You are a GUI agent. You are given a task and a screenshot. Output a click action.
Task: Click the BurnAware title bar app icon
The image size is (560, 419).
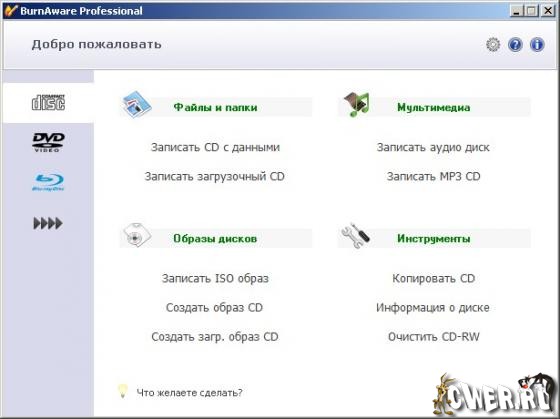(x=10, y=11)
